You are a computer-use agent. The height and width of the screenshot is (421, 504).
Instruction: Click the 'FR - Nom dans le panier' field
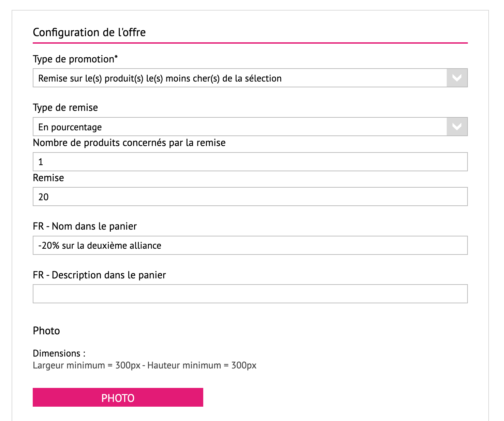pyautogui.click(x=250, y=245)
